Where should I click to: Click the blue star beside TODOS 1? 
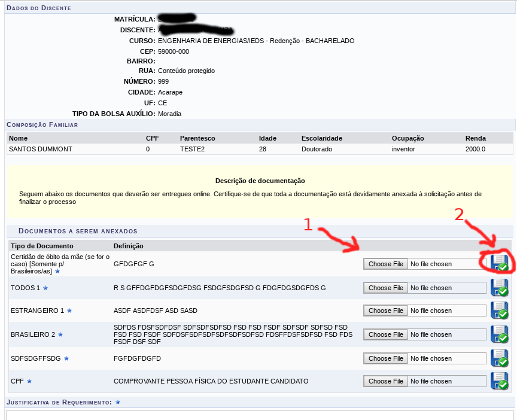coord(45,288)
